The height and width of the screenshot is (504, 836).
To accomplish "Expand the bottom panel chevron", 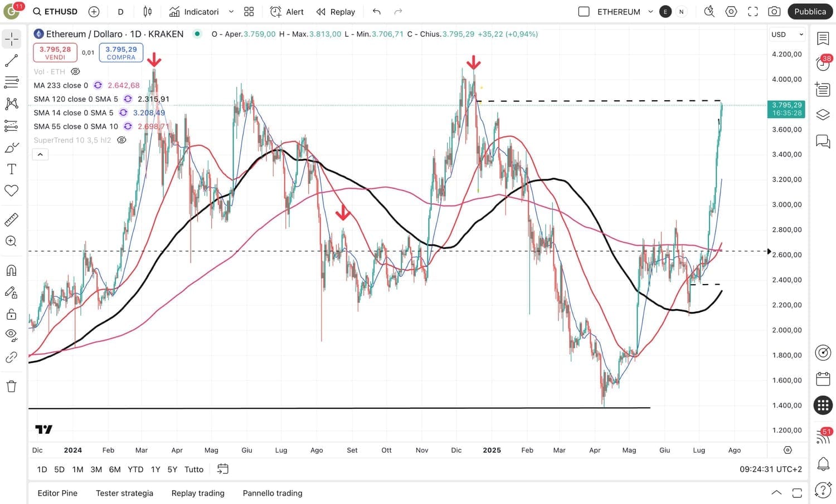I will [776, 493].
